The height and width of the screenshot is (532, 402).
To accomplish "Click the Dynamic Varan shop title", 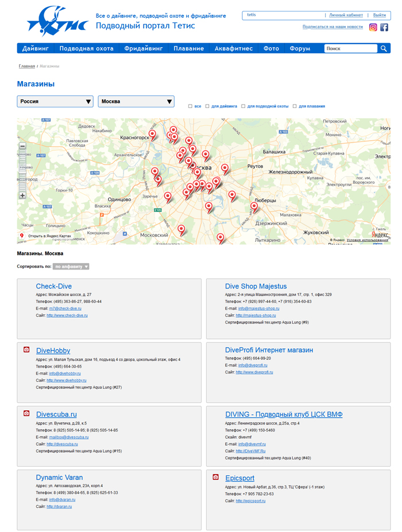I will coord(59,477).
